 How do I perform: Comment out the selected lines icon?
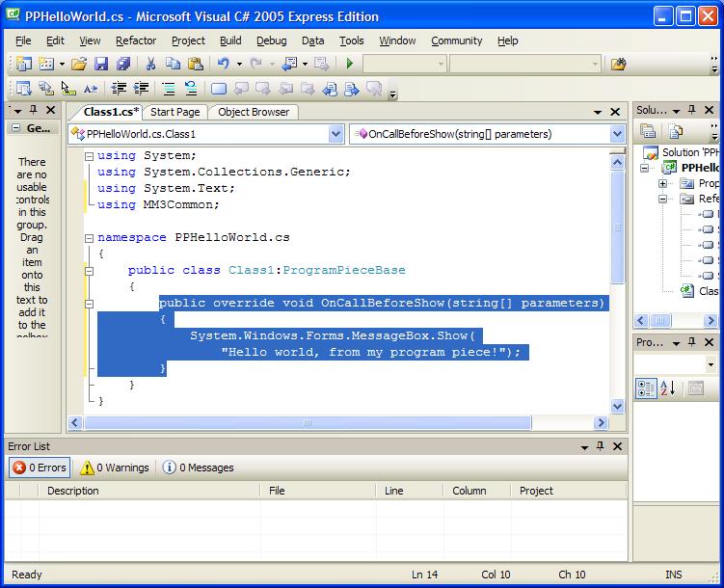(x=169, y=88)
